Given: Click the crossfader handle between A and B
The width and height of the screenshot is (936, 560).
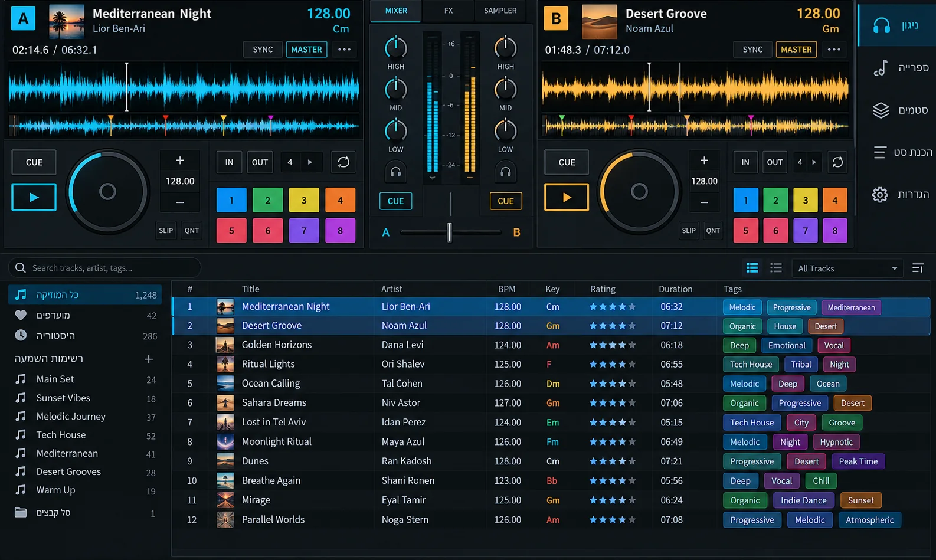Looking at the screenshot, I should tap(449, 232).
